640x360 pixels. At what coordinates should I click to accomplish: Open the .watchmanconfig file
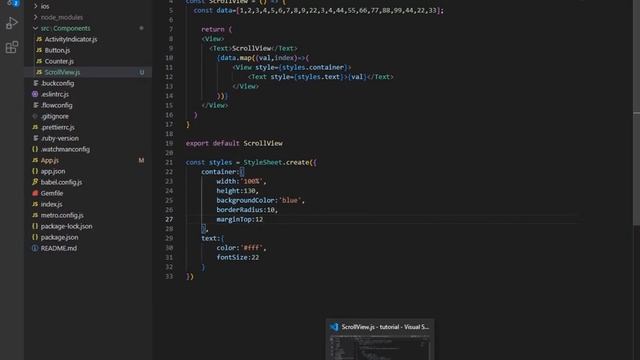pos(65,149)
